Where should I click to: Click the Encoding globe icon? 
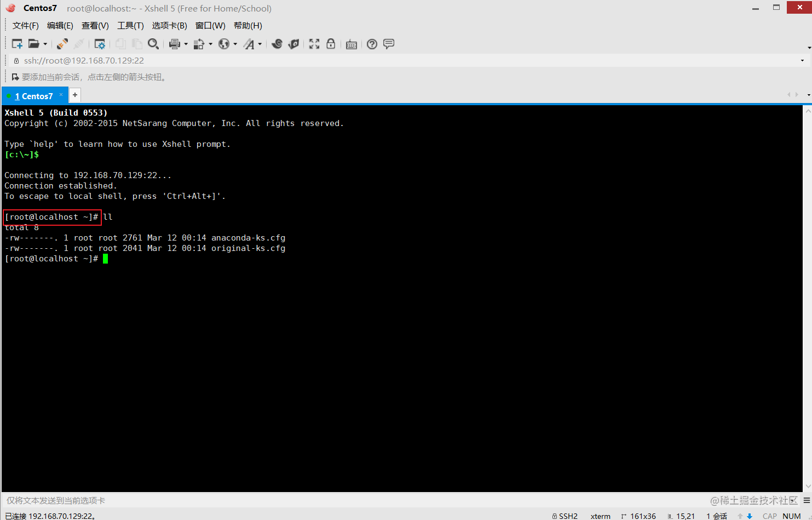point(224,44)
